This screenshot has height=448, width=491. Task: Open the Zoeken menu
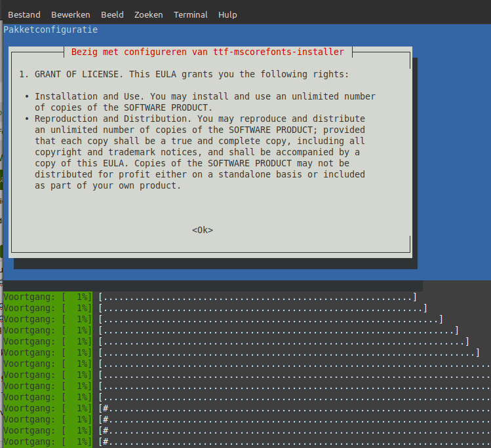click(x=148, y=14)
